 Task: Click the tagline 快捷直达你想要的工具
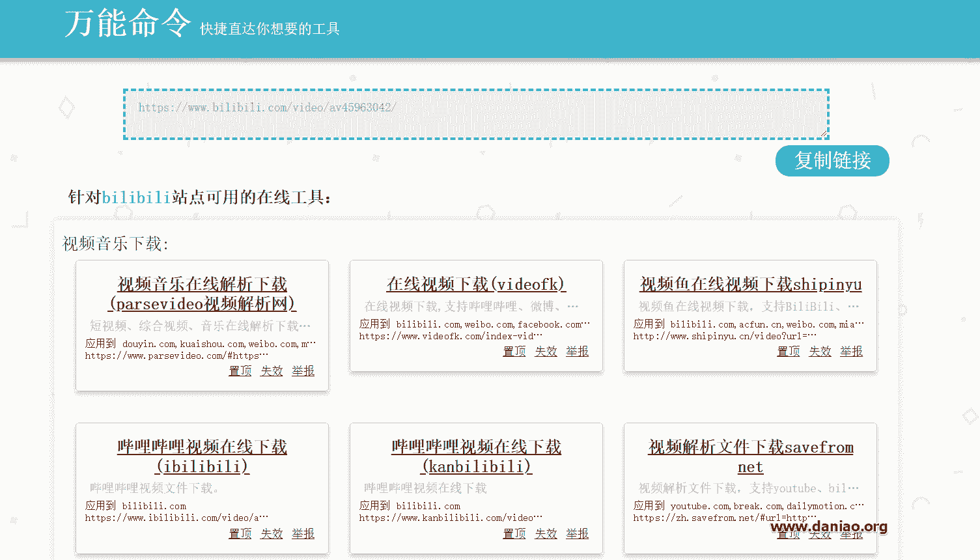(x=270, y=29)
